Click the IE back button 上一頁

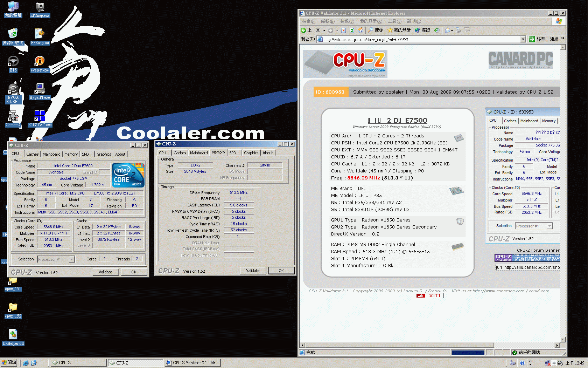coord(311,30)
